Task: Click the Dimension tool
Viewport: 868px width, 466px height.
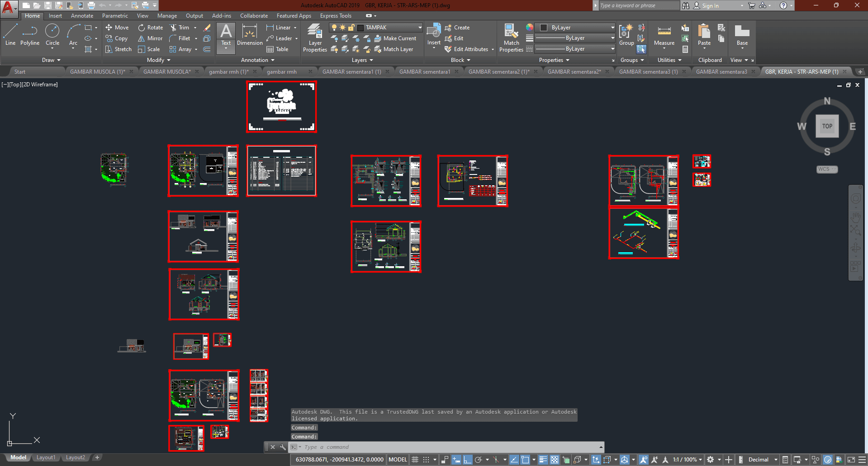Action: click(x=250, y=35)
